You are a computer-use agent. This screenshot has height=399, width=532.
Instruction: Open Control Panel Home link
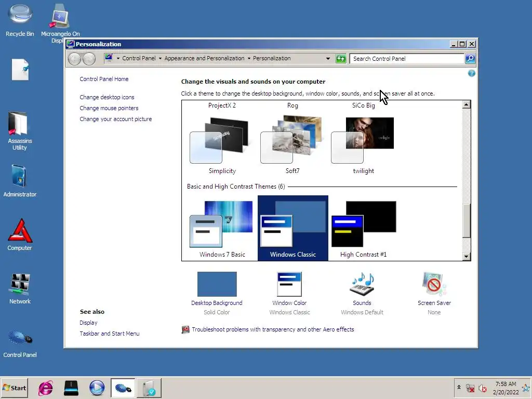pyautogui.click(x=104, y=79)
